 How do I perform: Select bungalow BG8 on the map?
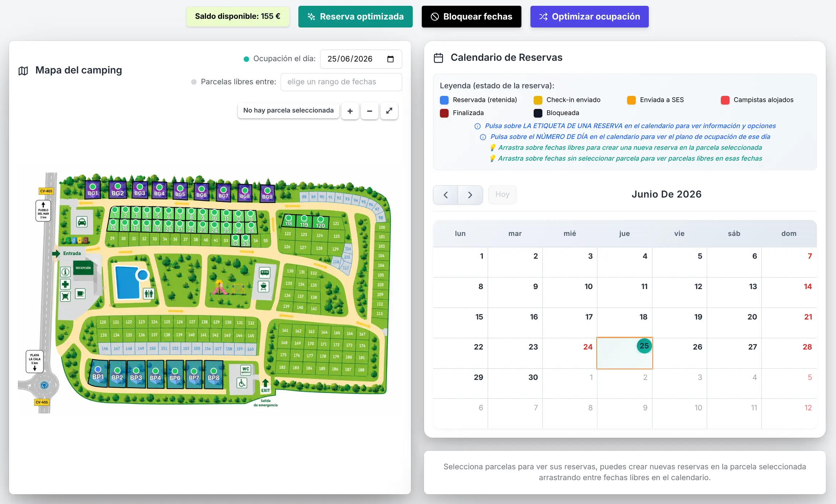(x=245, y=193)
